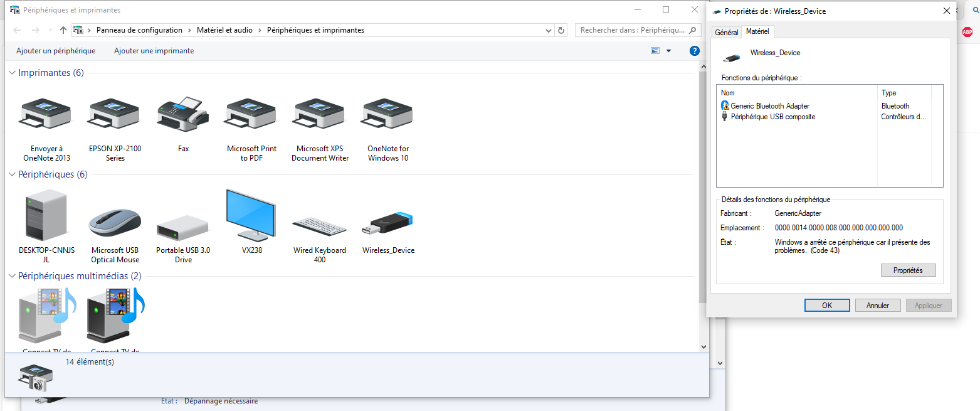Select the second Connect TV media device

(115, 316)
